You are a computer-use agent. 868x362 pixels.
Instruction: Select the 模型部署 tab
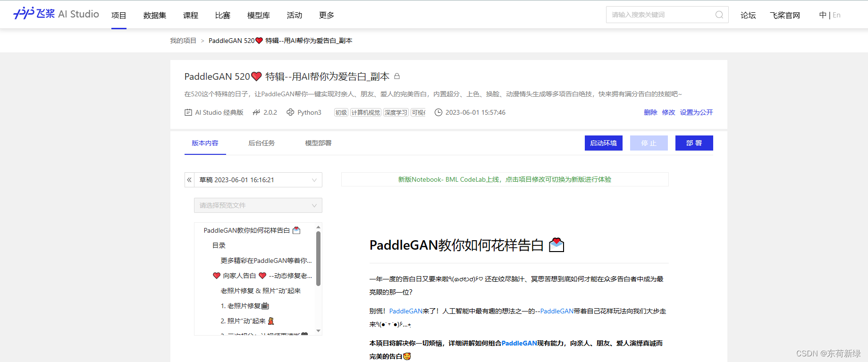click(x=318, y=143)
